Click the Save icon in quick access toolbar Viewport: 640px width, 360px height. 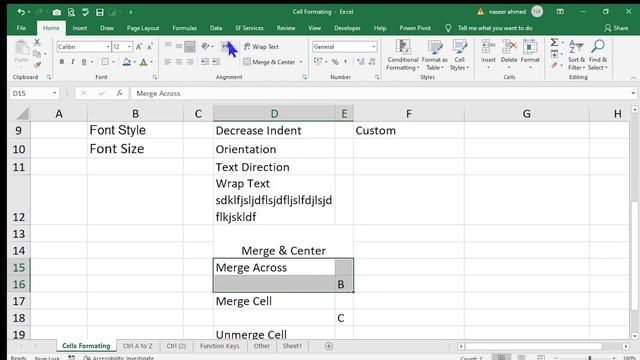(x=100, y=12)
